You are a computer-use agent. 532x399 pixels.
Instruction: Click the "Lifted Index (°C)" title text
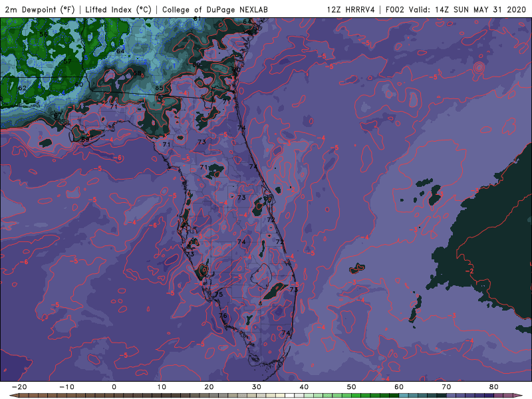coord(118,9)
